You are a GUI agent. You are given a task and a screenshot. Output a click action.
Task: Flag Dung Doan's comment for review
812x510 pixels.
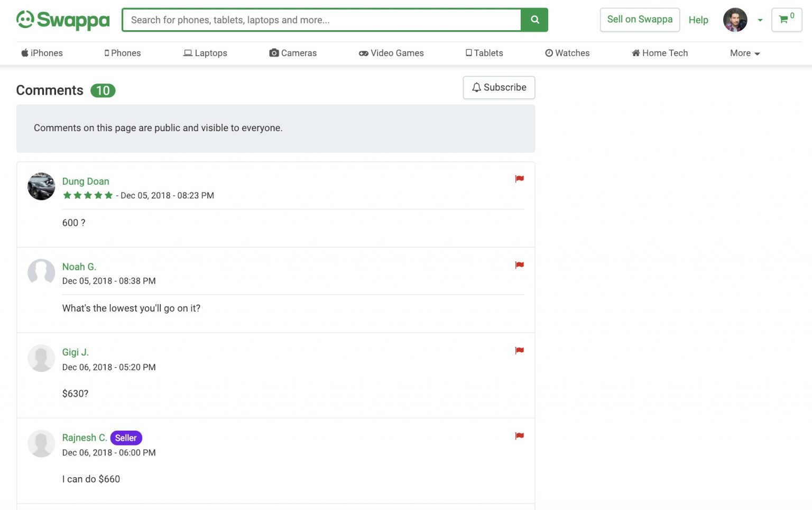(519, 178)
